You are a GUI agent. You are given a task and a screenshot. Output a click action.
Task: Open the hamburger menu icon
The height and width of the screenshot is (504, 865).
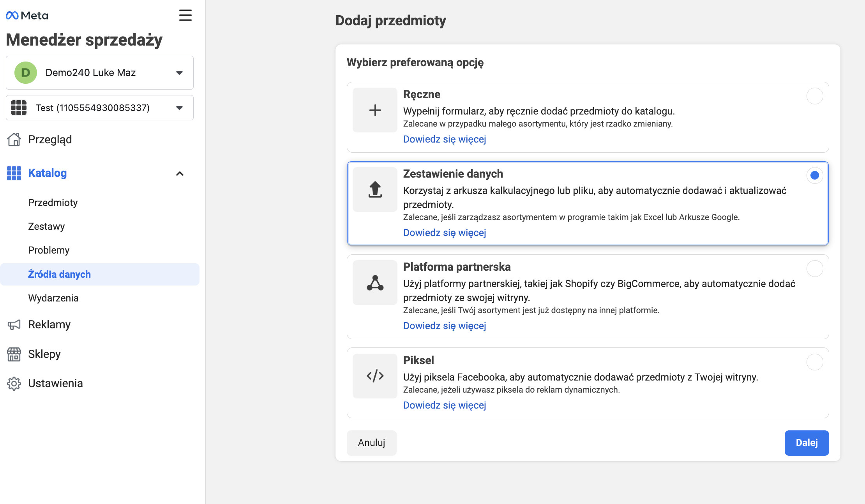pos(185,15)
